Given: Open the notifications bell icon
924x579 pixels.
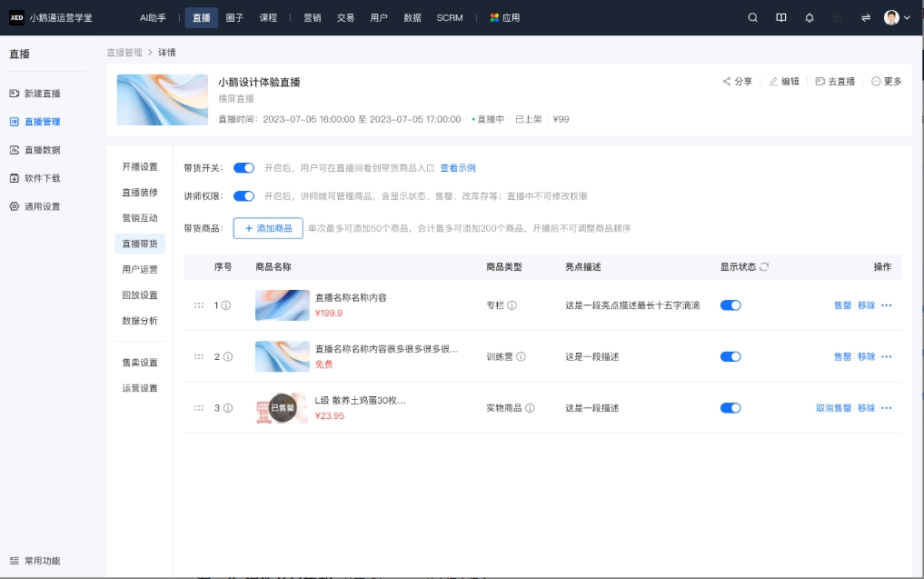Looking at the screenshot, I should click(x=810, y=17).
